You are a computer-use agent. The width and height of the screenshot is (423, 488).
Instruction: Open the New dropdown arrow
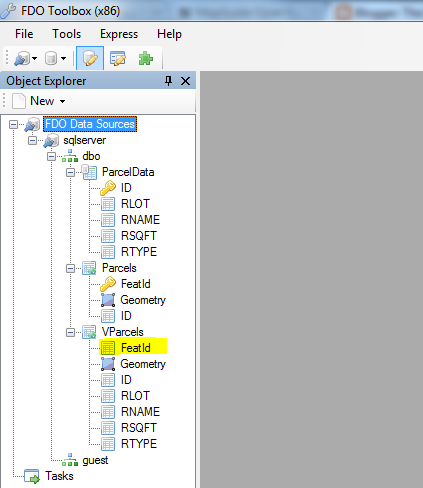point(62,101)
